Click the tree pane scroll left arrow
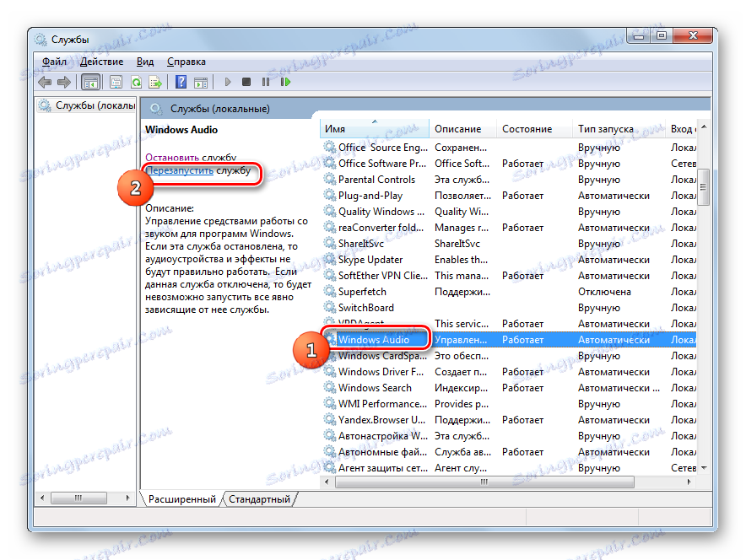This screenshot has height=560, width=746. pos(42,498)
